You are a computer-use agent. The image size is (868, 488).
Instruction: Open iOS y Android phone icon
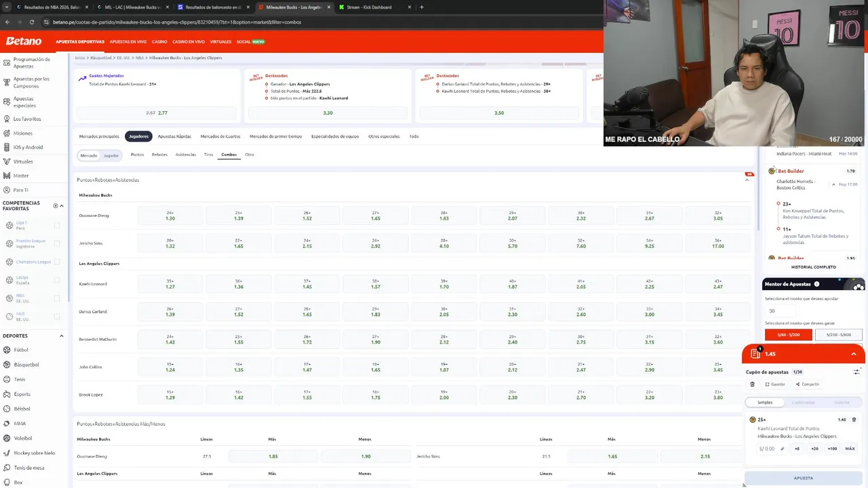click(6, 147)
